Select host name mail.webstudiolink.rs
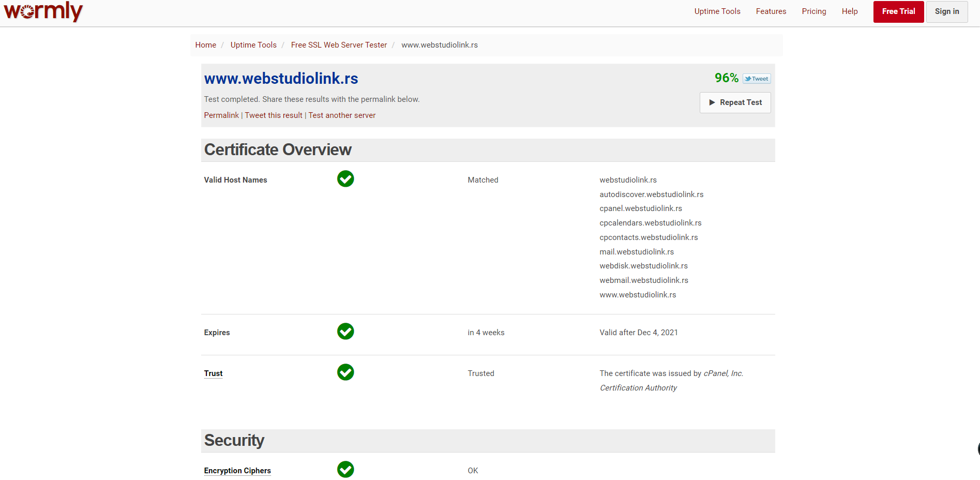Screen dimensions: 980x480 637,252
